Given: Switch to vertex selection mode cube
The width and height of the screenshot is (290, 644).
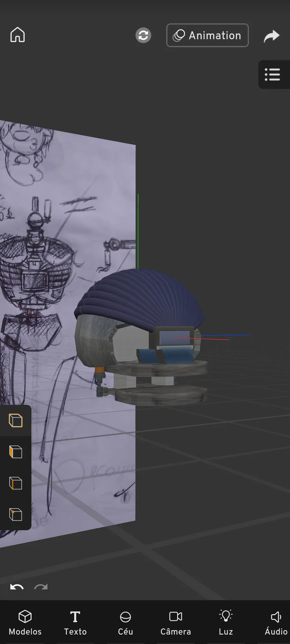Looking at the screenshot, I should (15, 514).
